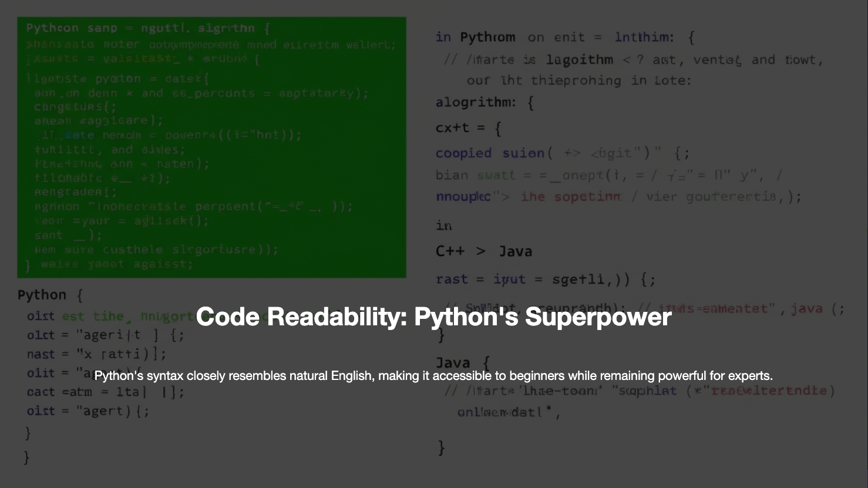Image resolution: width=868 pixels, height=488 pixels.
Task: Click the 'olct = "ageri' code line
Action: pyautogui.click(x=105, y=335)
